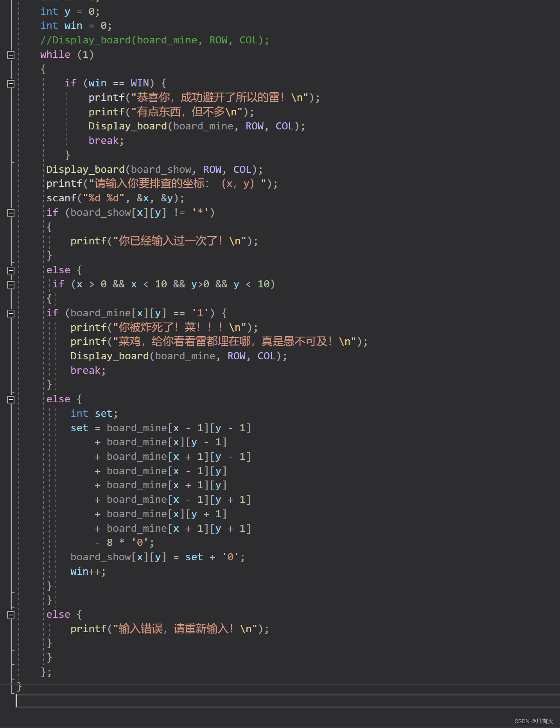Click the printf 请输入你要排查的坐标 prompt line
The width and height of the screenshot is (560, 728).
pyautogui.click(x=162, y=184)
